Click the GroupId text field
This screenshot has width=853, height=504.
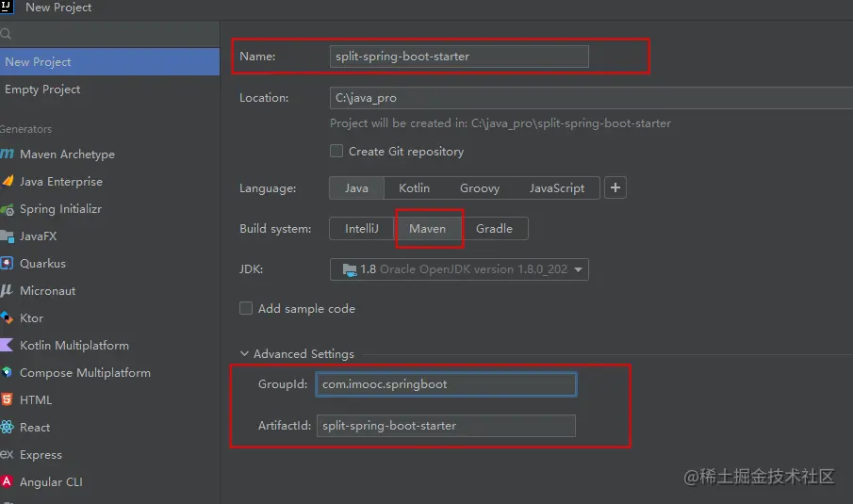(446, 384)
